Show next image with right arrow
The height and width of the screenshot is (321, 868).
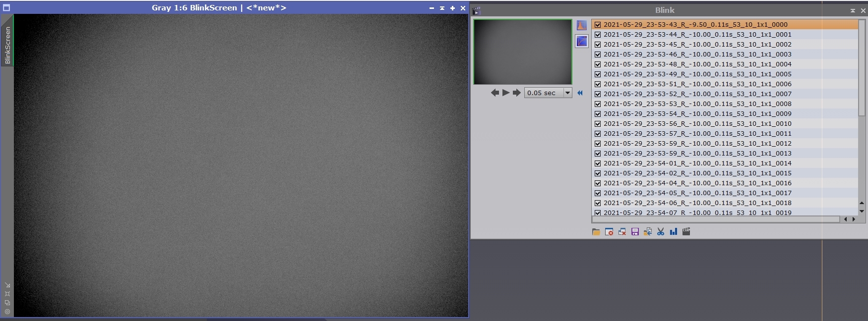point(517,93)
